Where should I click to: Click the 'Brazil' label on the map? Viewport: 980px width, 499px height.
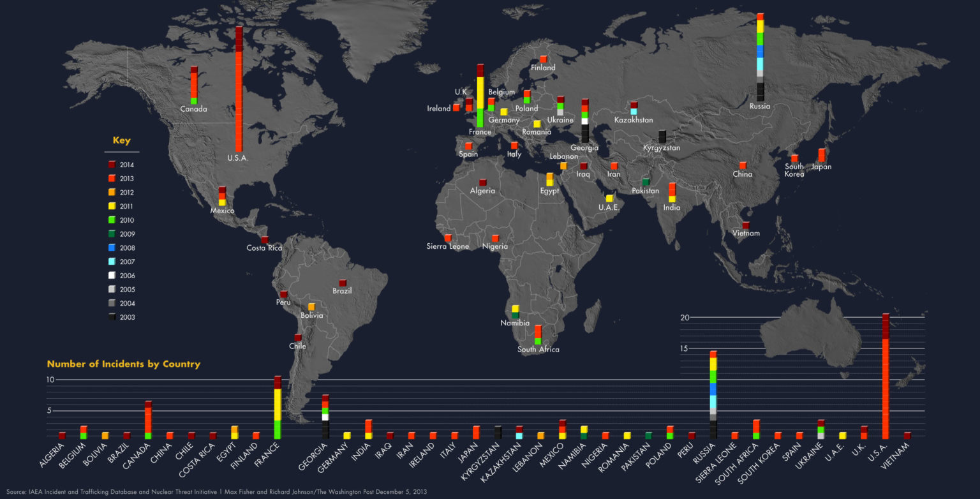[x=342, y=291]
